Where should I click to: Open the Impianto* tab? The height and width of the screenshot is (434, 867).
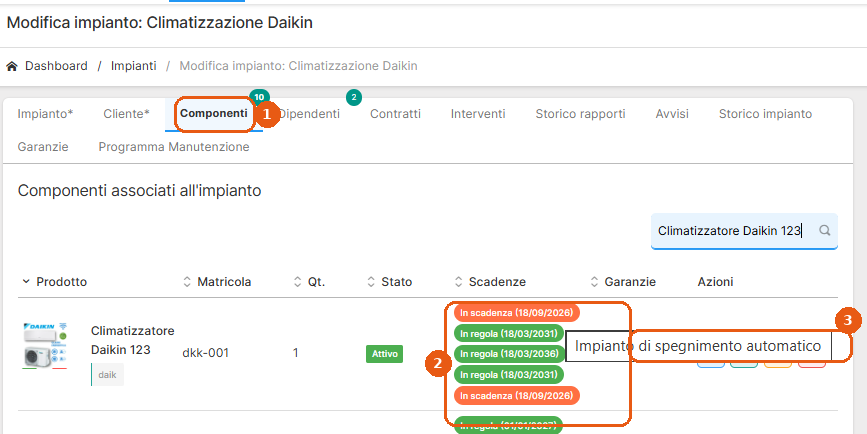click(45, 114)
